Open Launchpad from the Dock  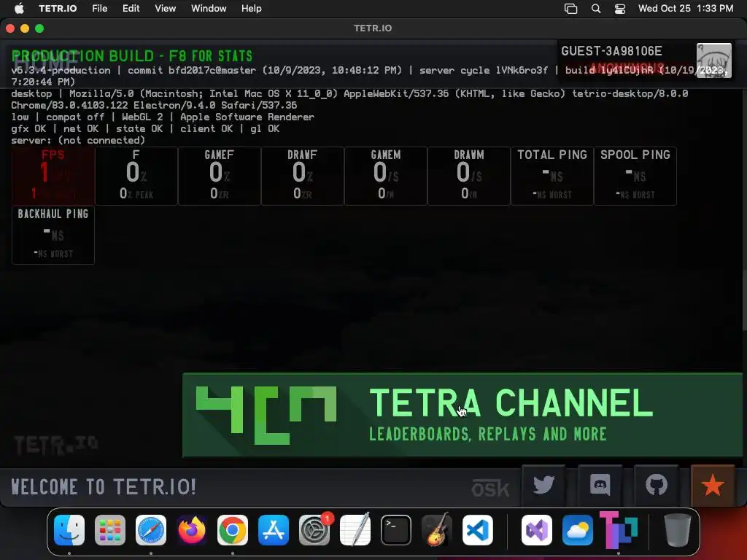[x=110, y=530]
